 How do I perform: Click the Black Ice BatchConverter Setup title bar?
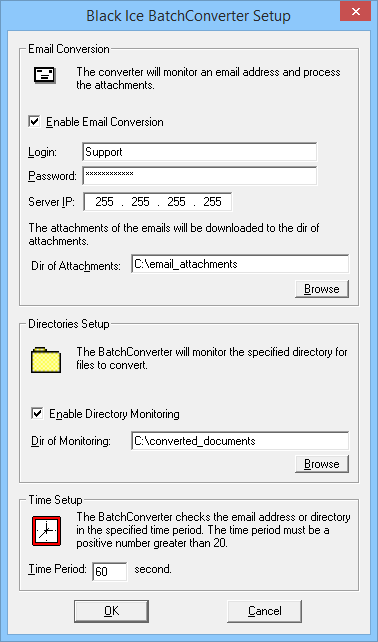[188, 16]
